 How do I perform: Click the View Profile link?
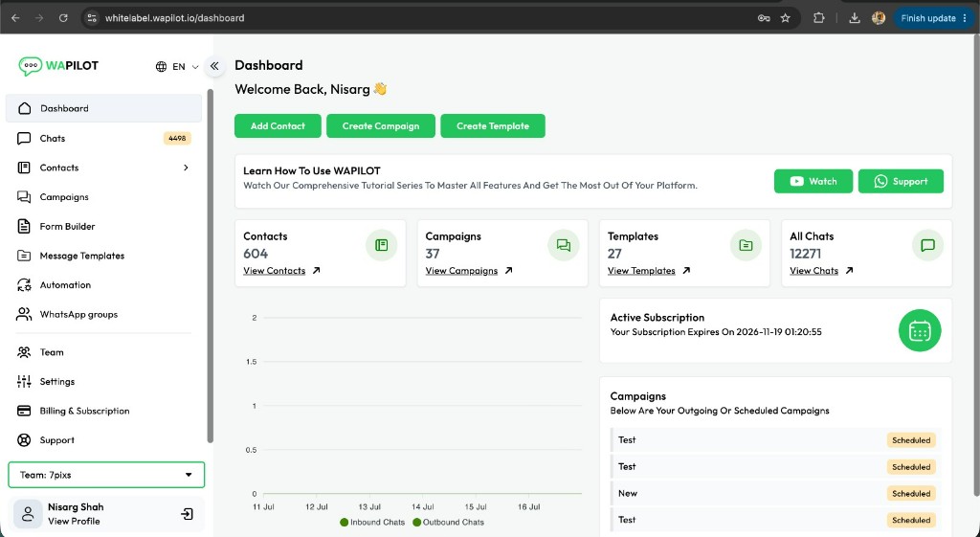[74, 522]
